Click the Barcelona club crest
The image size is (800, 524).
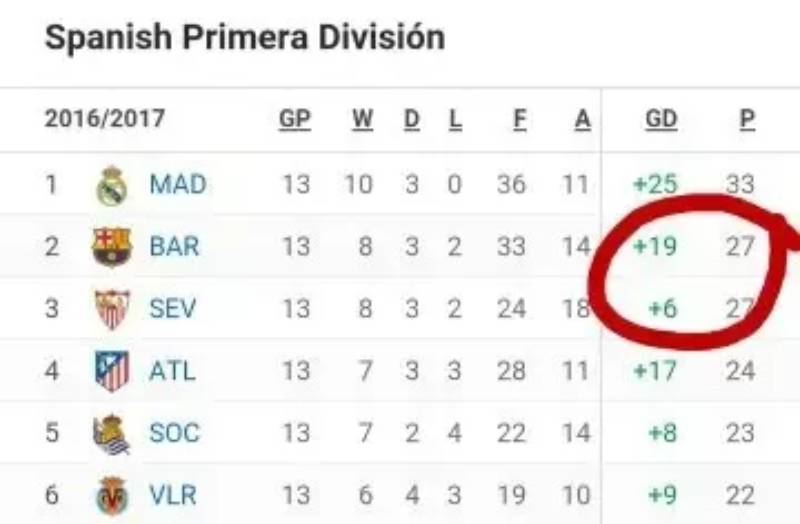(112, 246)
